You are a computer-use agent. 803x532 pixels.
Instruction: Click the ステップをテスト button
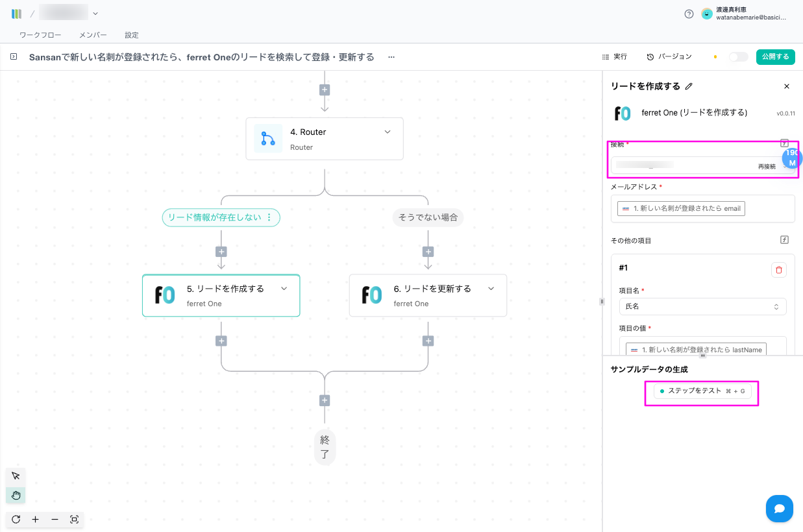[702, 391]
